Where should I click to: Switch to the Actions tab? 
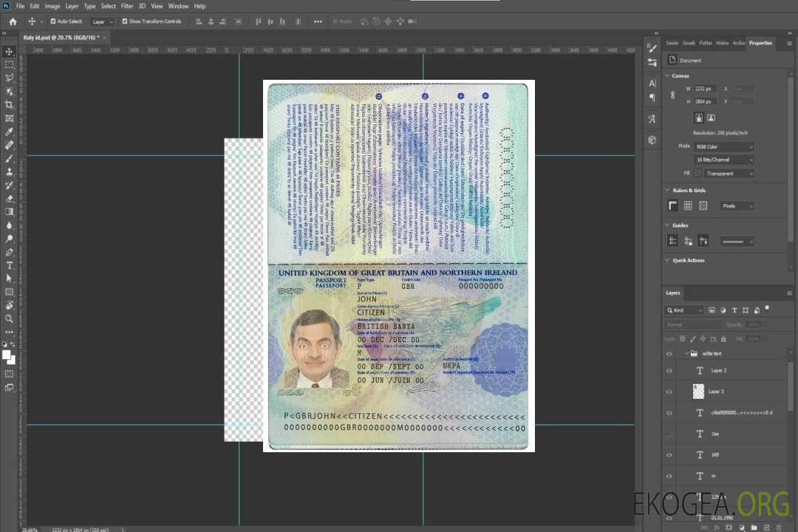[x=738, y=44]
